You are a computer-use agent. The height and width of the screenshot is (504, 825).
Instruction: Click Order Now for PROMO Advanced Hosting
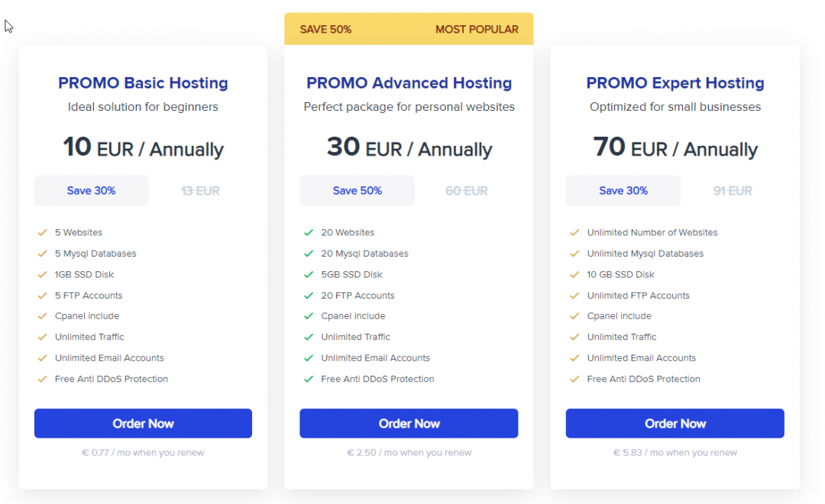[409, 423]
